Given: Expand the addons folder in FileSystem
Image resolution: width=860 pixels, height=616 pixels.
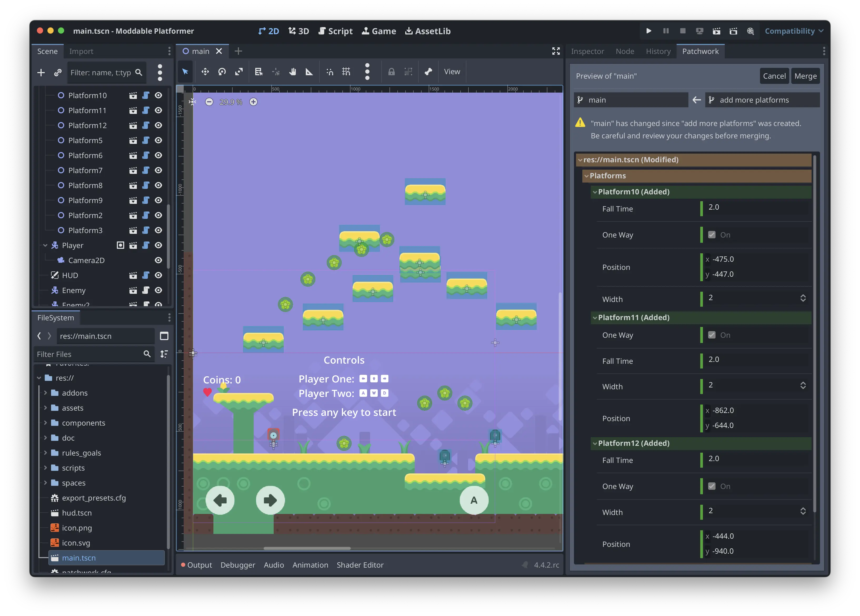Looking at the screenshot, I should (46, 393).
